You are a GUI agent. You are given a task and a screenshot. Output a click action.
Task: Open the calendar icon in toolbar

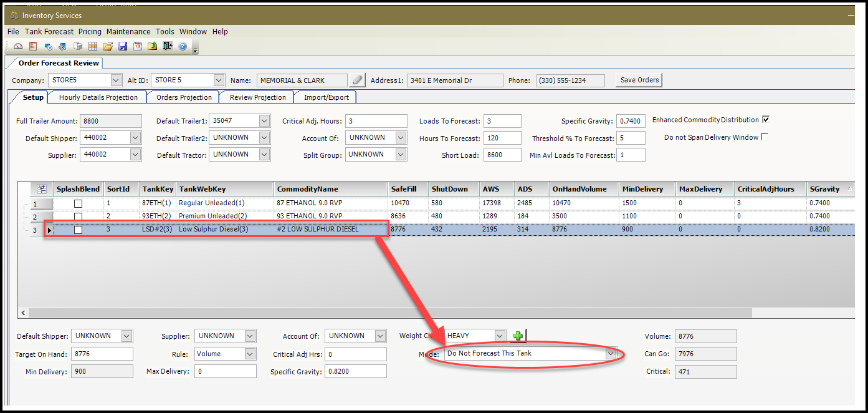[x=138, y=46]
